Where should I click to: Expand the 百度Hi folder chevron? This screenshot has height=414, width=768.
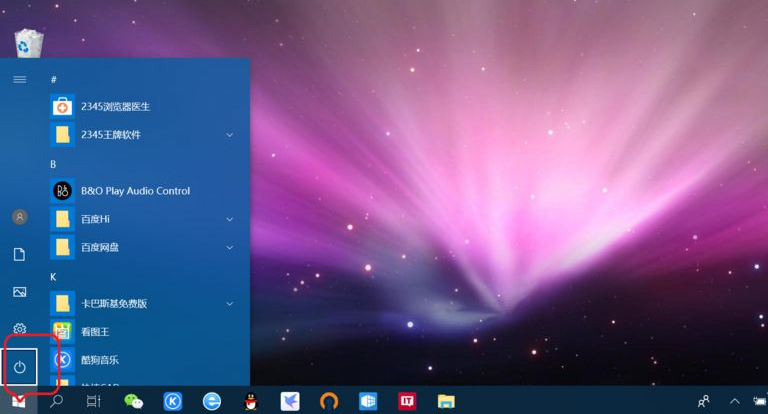pos(229,219)
